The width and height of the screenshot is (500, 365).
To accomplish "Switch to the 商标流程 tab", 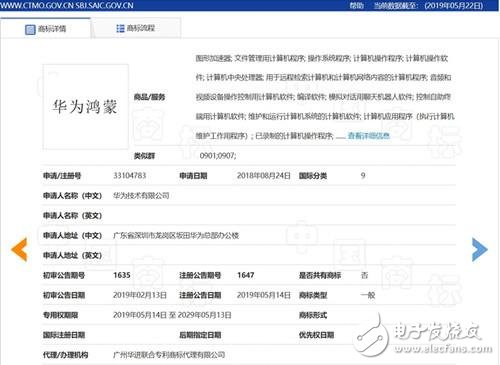I will (136, 28).
